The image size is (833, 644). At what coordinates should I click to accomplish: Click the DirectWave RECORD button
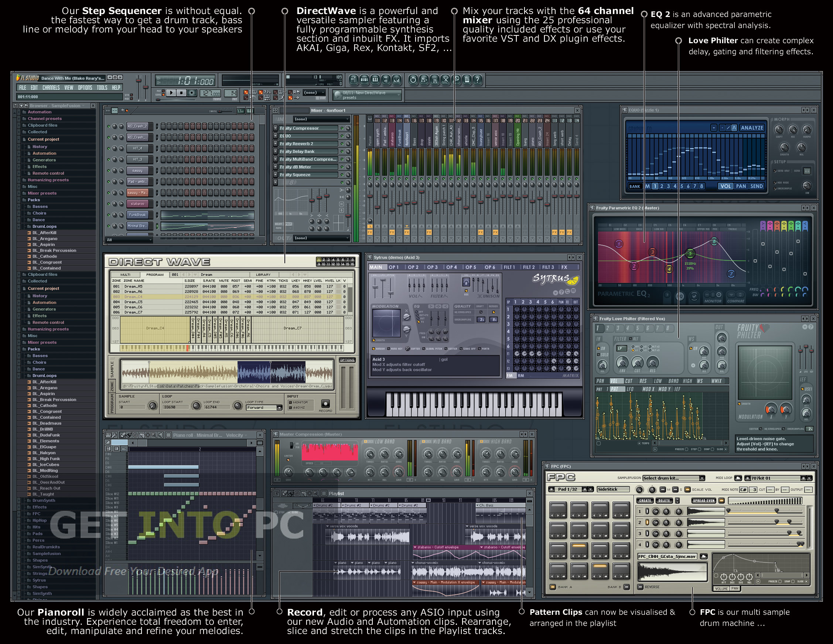pyautogui.click(x=325, y=403)
